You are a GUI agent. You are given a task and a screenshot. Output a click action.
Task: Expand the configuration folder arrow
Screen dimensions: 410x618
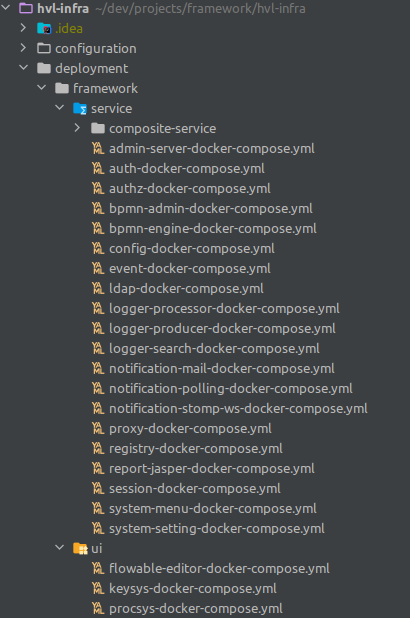point(23,48)
